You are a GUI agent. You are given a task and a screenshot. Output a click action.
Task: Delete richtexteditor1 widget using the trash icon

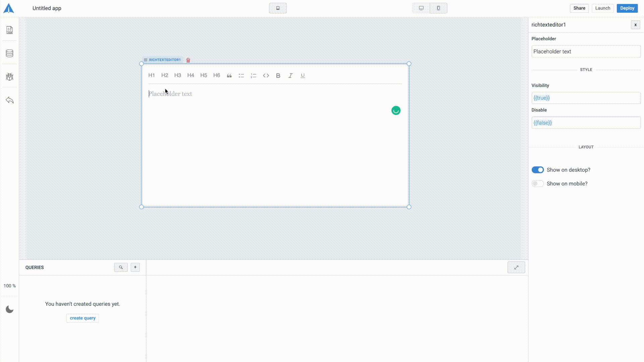click(x=188, y=60)
